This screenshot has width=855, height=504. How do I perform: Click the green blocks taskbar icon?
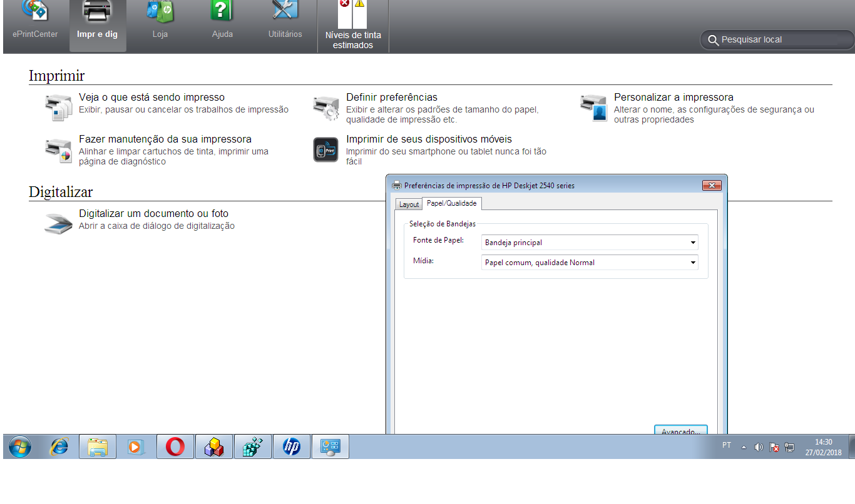pos(253,446)
